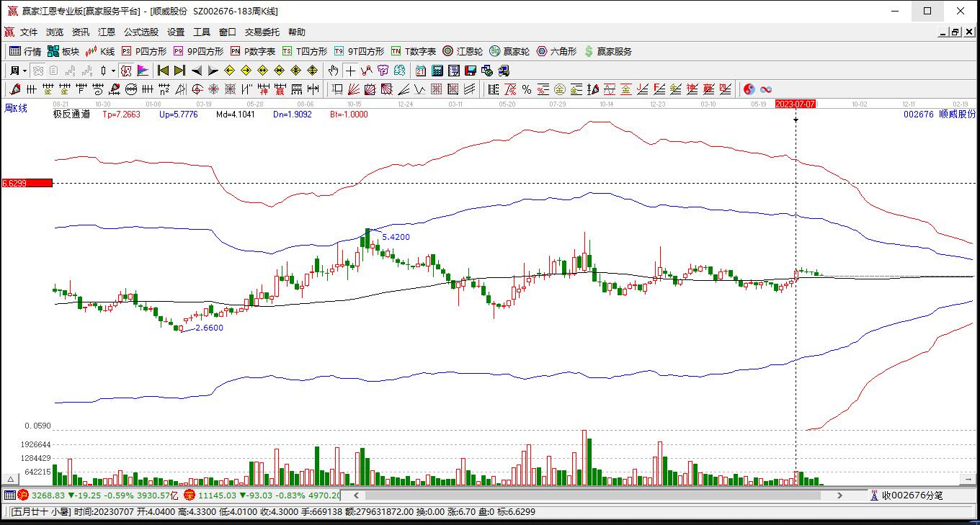
Task: Open 赢家服务 service page
Action: pyautogui.click(x=607, y=51)
